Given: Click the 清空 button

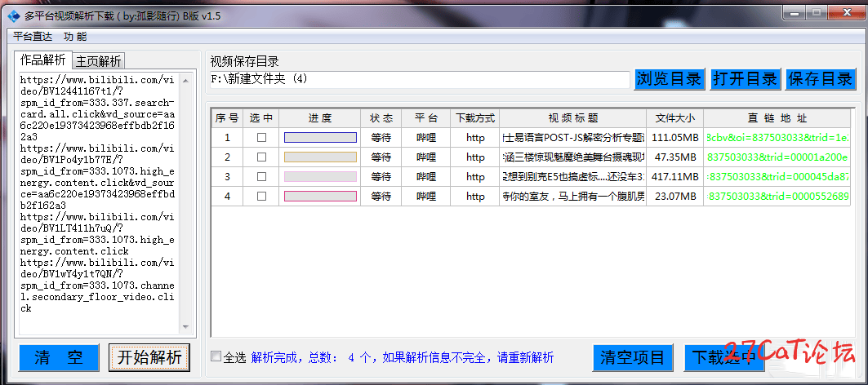Looking at the screenshot, I should coord(60,358).
